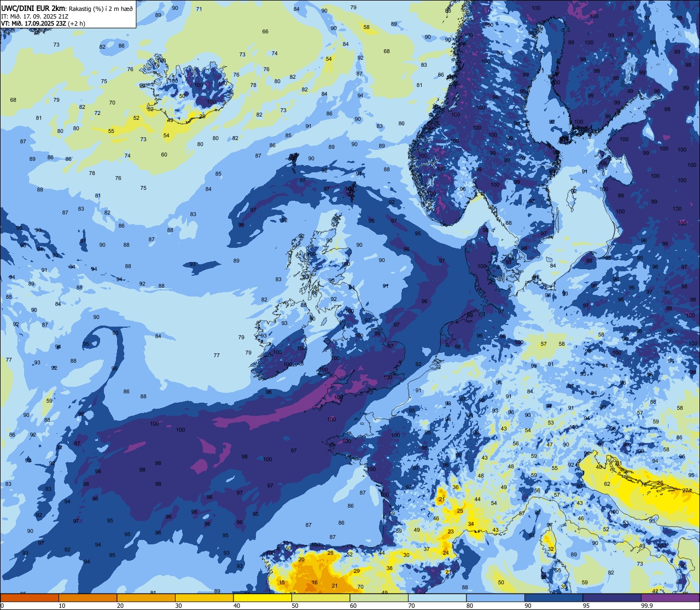This screenshot has height=610, width=700.
Task: Click the humidity value '66' northeast of Iceland
Action: click(x=265, y=32)
